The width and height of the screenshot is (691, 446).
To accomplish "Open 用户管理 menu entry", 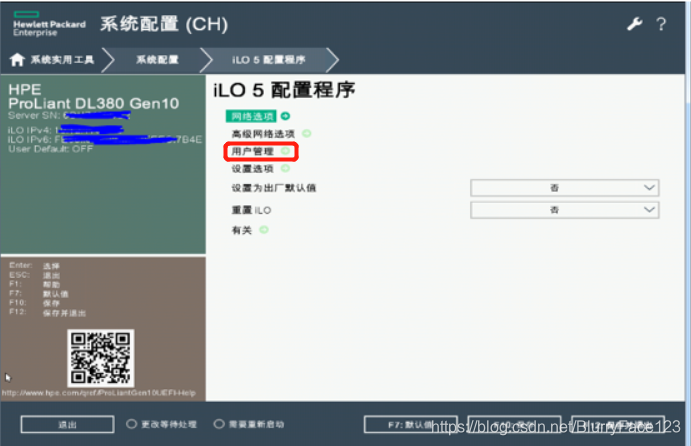I will (x=253, y=151).
